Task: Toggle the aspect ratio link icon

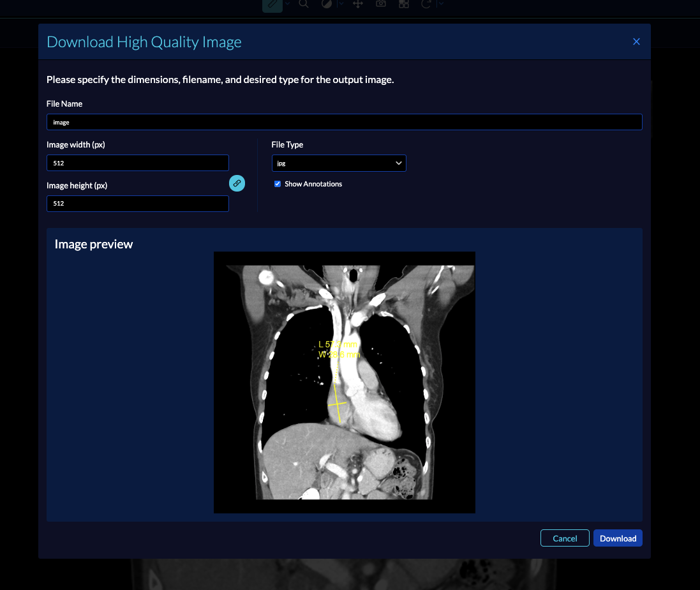Action: [237, 183]
